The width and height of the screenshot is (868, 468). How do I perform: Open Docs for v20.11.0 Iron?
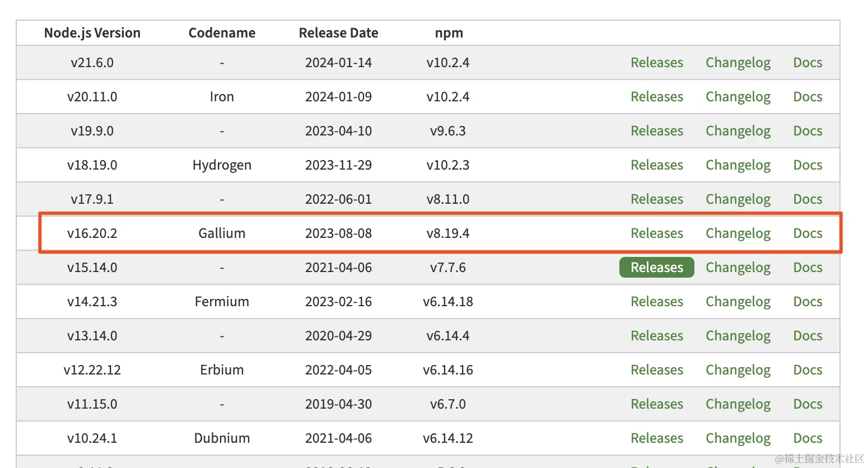click(x=808, y=97)
